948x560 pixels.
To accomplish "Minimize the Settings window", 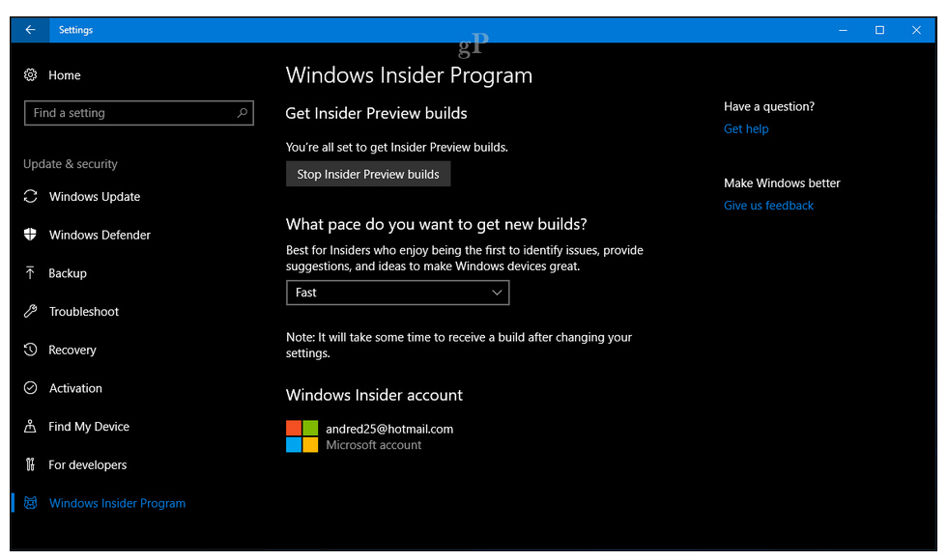I will (843, 30).
